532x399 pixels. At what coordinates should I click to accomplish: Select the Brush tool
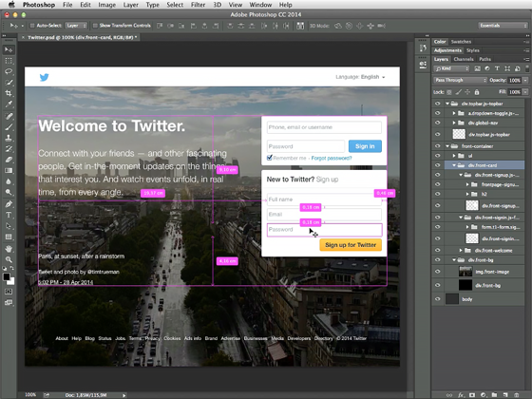point(9,127)
